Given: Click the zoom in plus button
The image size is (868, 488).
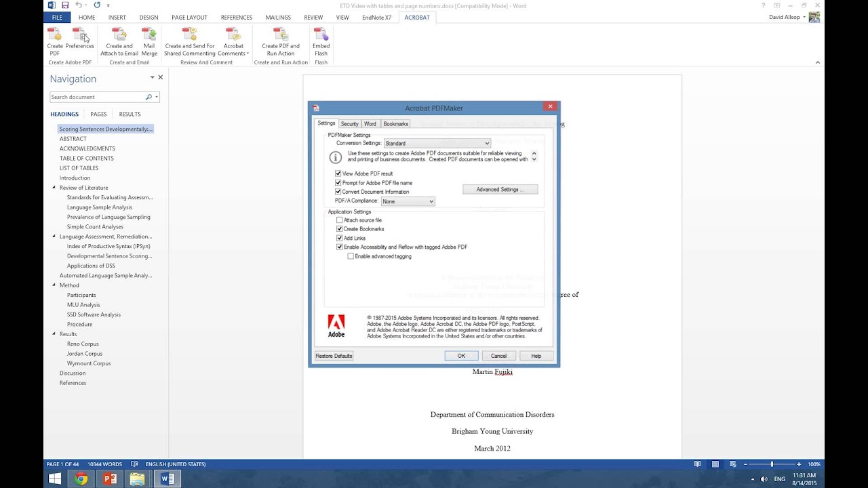Looking at the screenshot, I should click(x=798, y=464).
